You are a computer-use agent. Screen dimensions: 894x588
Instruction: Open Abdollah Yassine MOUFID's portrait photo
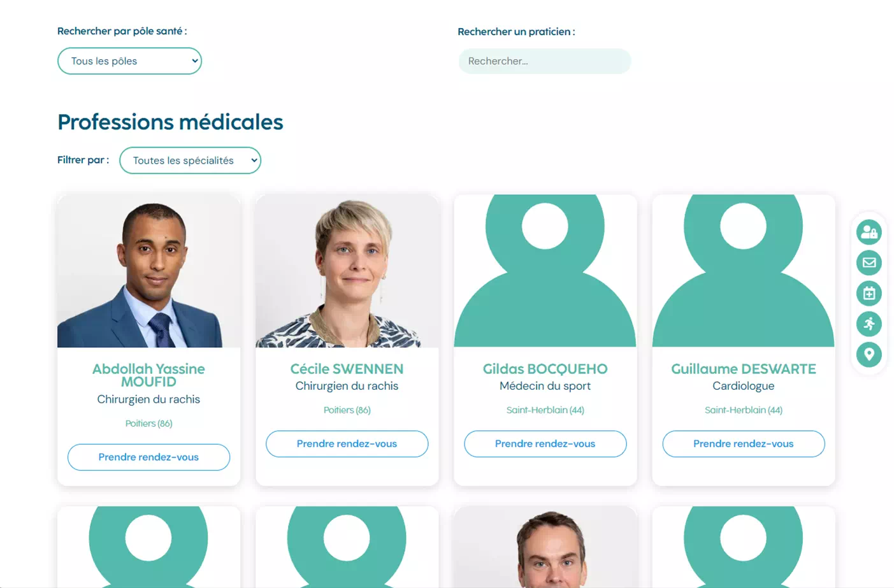point(148,271)
